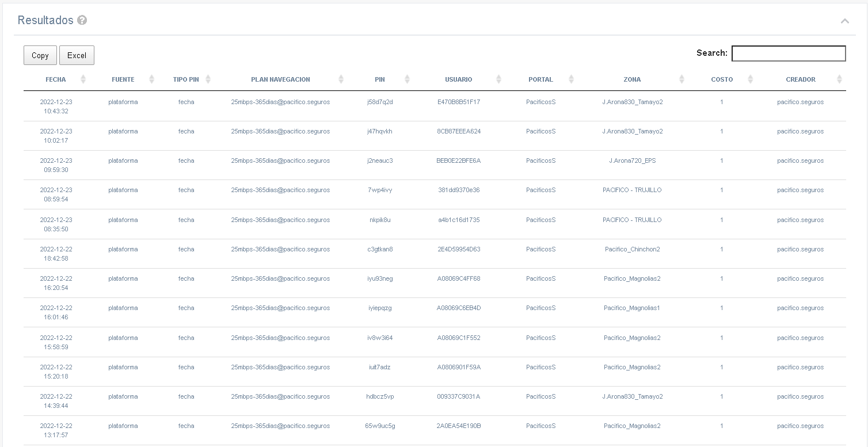The width and height of the screenshot is (868, 447).
Task: Click the TIPO PIN column header label
Action: click(x=186, y=79)
